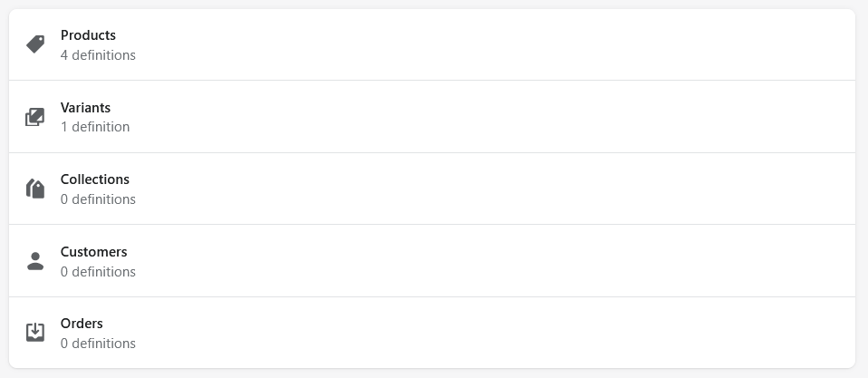Click the Variants stacked squares icon

pos(34,117)
